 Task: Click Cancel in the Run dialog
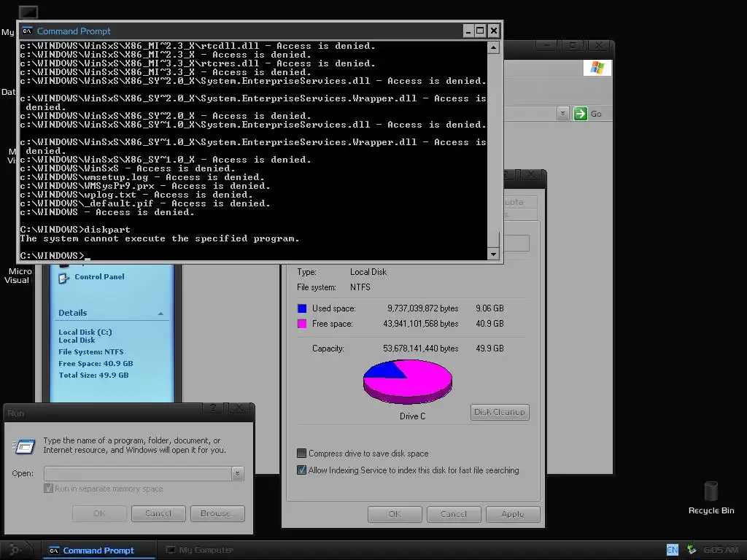point(158,513)
